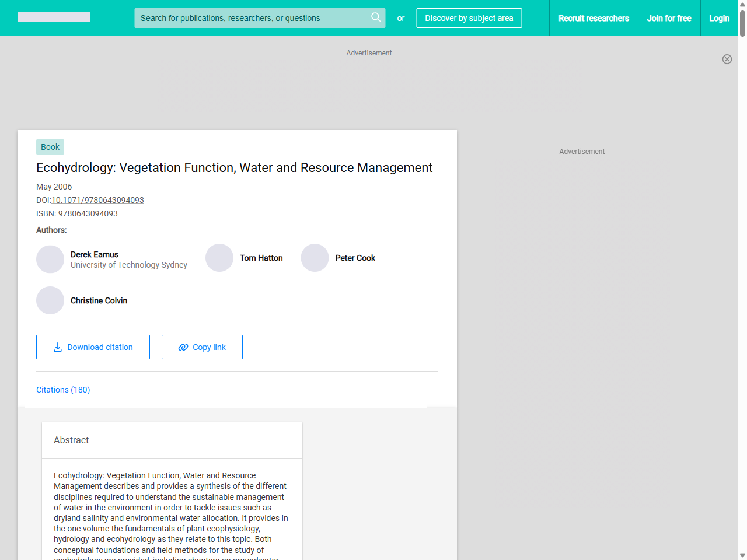Open University of Technology Sydney affiliation
This screenshot has width=747, height=560.
pos(128,265)
